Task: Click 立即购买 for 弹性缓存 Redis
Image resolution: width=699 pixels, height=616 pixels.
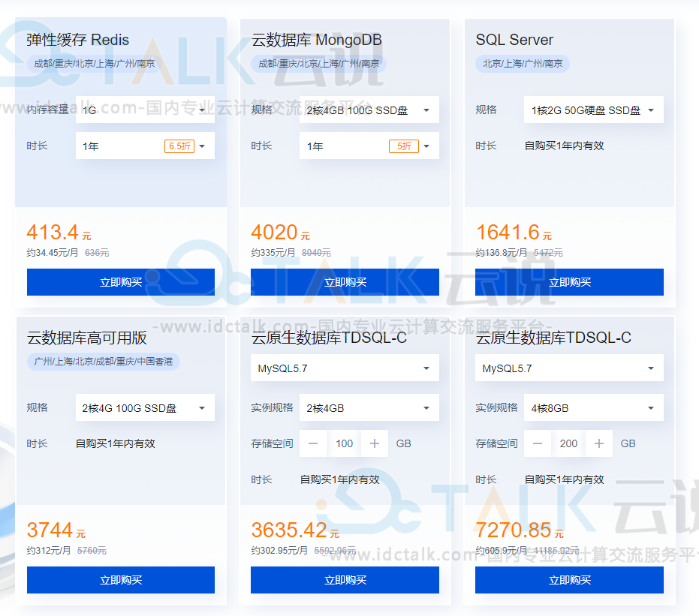Action: point(121,282)
